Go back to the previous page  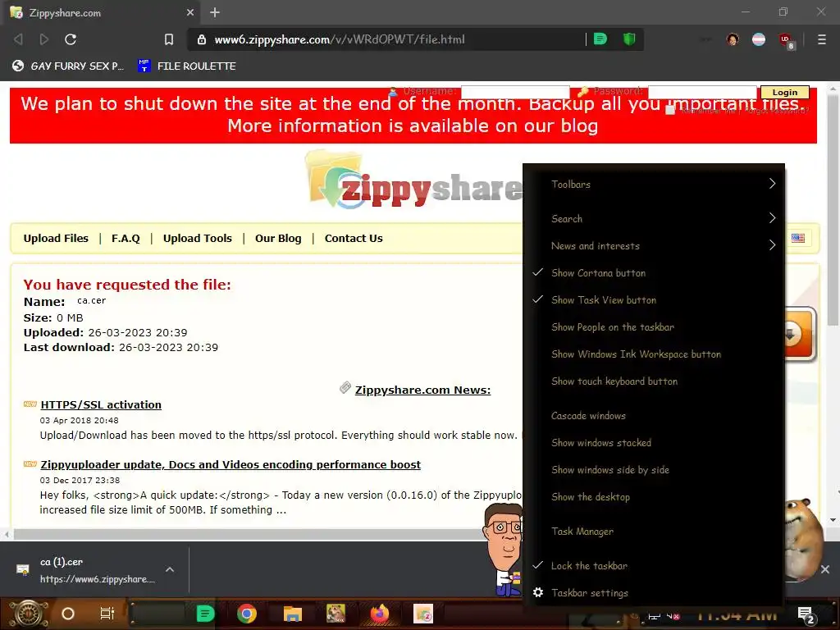(19, 39)
